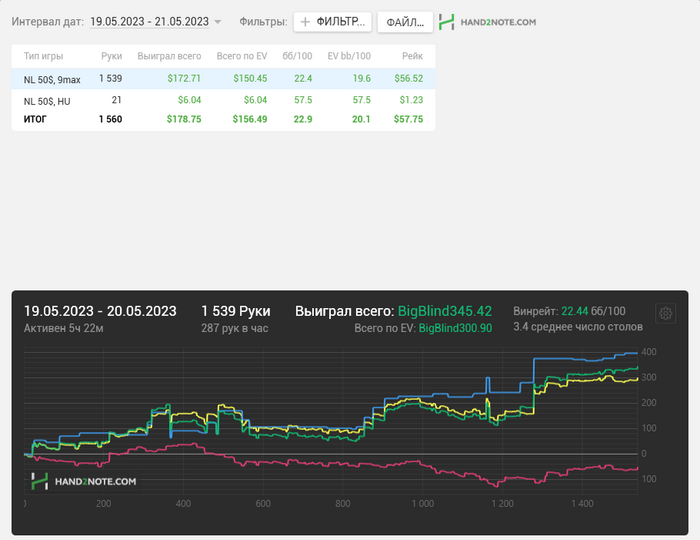The image size is (700, 540).
Task: Sort by Руки column header
Action: coord(112,56)
